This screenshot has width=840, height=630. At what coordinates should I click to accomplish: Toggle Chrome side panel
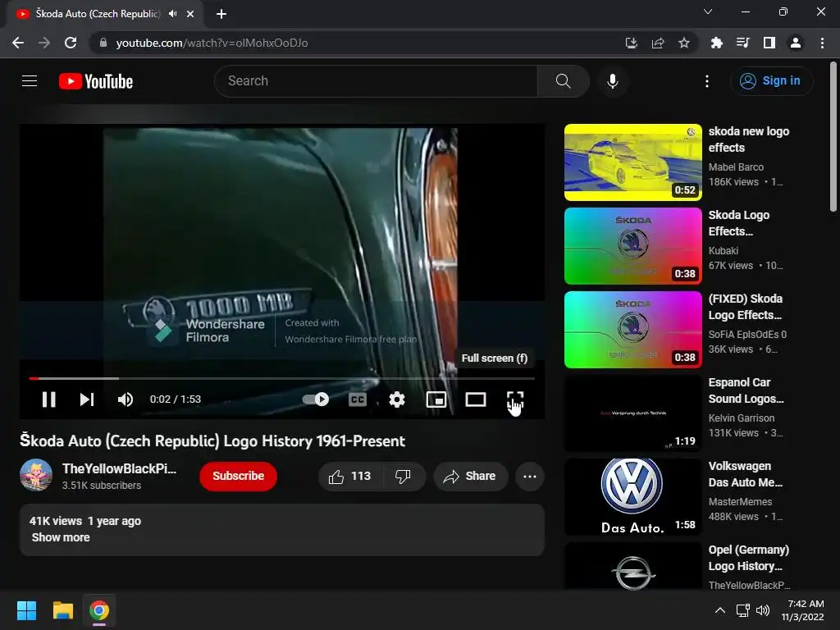769,43
